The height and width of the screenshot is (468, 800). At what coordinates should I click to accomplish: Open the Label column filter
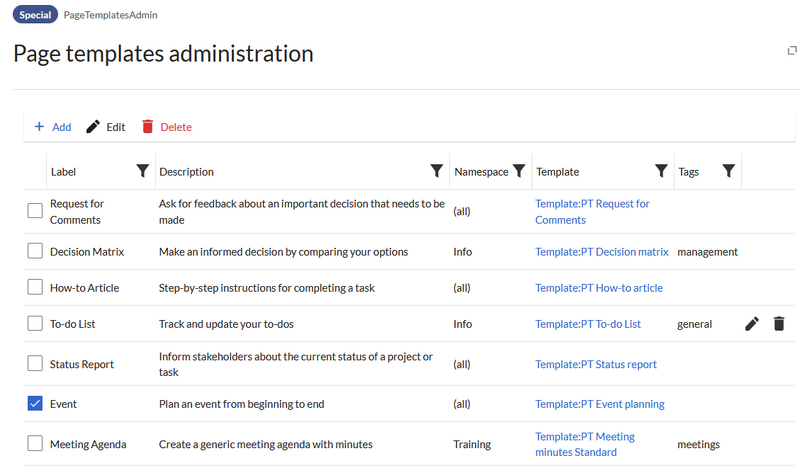pyautogui.click(x=142, y=172)
